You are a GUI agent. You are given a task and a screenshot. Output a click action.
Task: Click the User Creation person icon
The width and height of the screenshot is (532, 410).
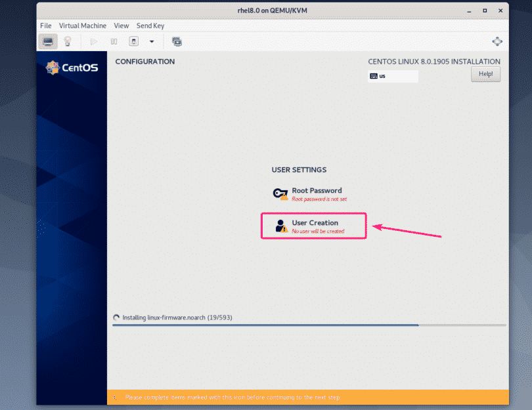[280, 225]
